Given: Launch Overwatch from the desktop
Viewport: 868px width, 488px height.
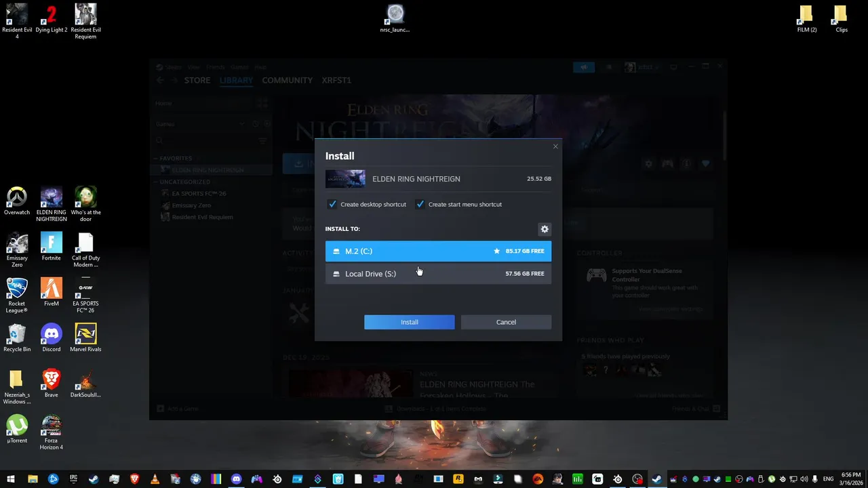Looking at the screenshot, I should tap(17, 201).
